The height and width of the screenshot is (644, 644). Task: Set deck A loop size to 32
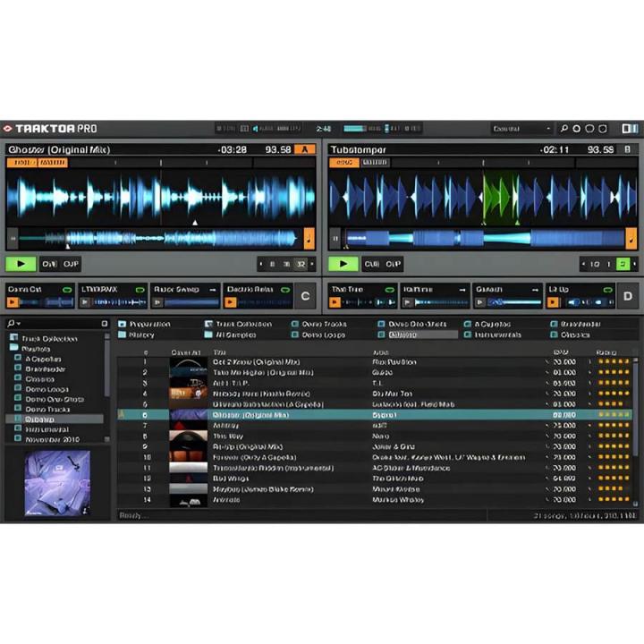click(301, 264)
